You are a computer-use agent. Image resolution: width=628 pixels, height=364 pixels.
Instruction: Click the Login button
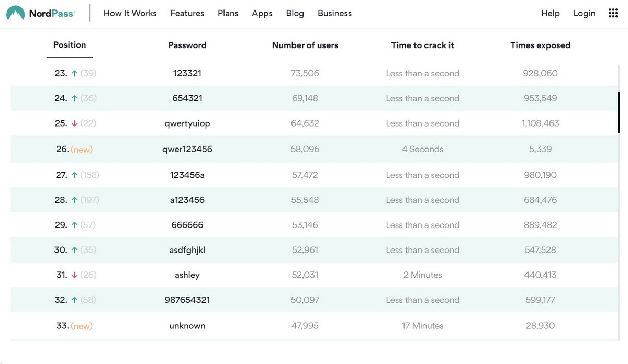click(584, 13)
